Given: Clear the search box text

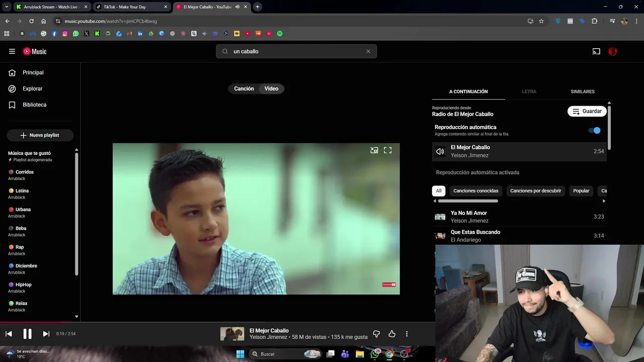Looking at the screenshot, I should (x=368, y=51).
